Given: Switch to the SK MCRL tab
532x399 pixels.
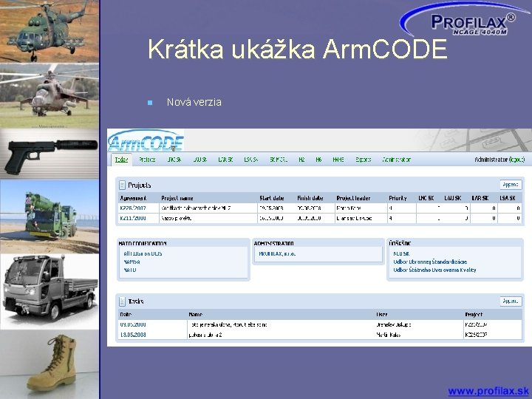Looking at the screenshot, I should pyautogui.click(x=279, y=160).
